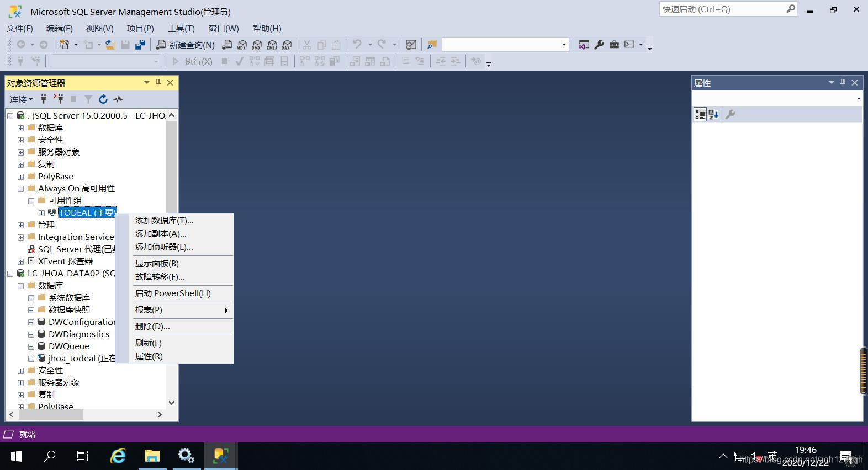Image resolution: width=868 pixels, height=470 pixels.
Task: Click the Save All icon
Action: click(x=140, y=45)
